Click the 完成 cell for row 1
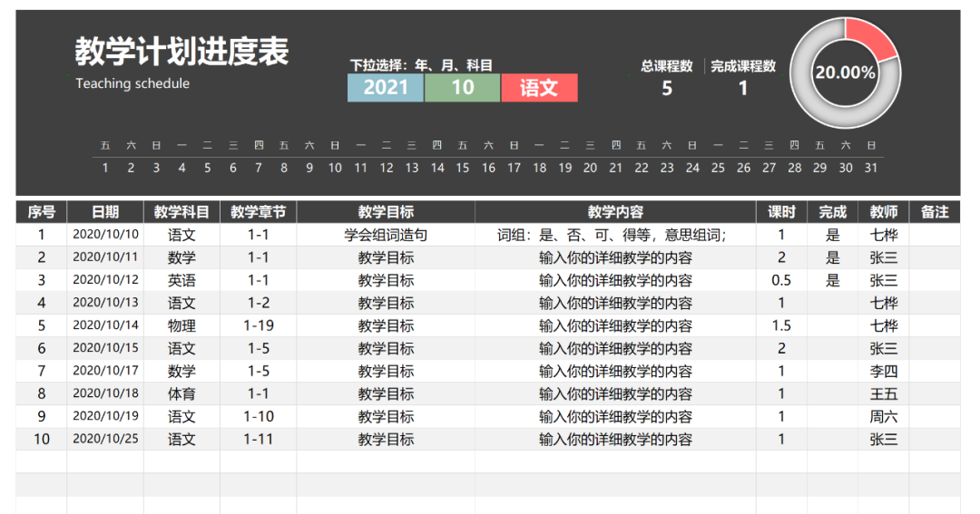Image resolution: width=980 pixels, height=514 pixels. pyautogui.click(x=832, y=235)
